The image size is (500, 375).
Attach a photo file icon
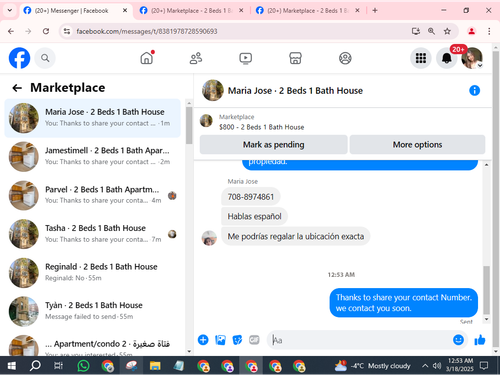220,340
